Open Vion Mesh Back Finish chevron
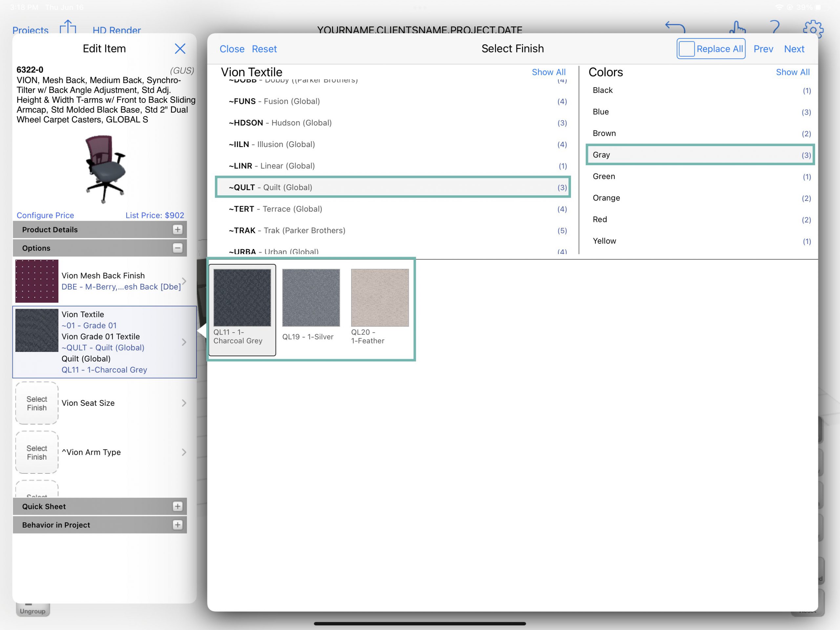The image size is (840, 630). pyautogui.click(x=184, y=281)
